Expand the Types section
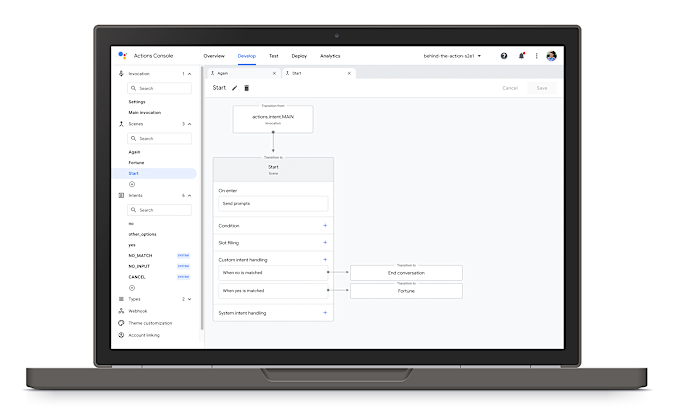 pyautogui.click(x=190, y=299)
